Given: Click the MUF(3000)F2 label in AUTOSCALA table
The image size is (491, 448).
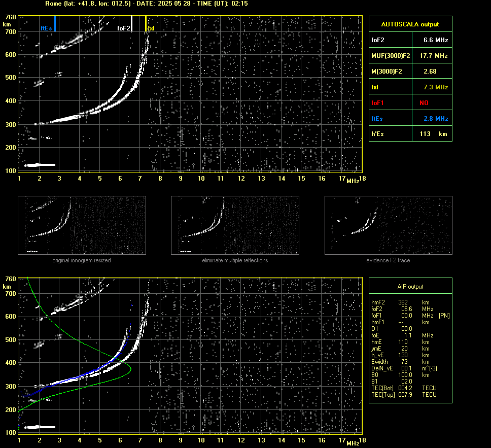Looking at the screenshot, I should point(391,56).
